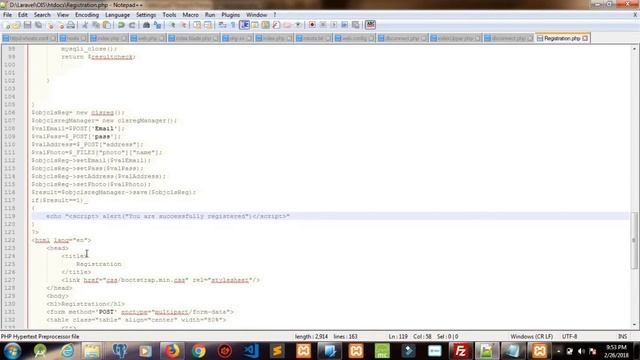Save the current file using the toolbar
Viewport: 640px width, 360px height.
click(x=27, y=25)
